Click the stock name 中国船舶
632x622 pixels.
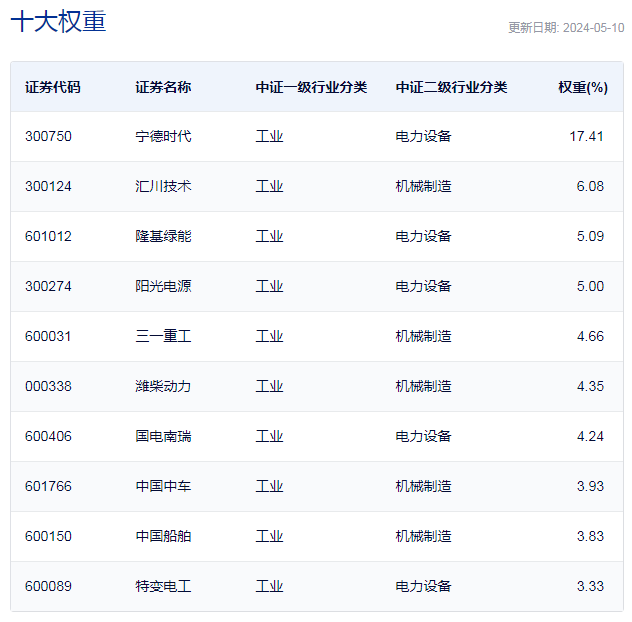163,536
